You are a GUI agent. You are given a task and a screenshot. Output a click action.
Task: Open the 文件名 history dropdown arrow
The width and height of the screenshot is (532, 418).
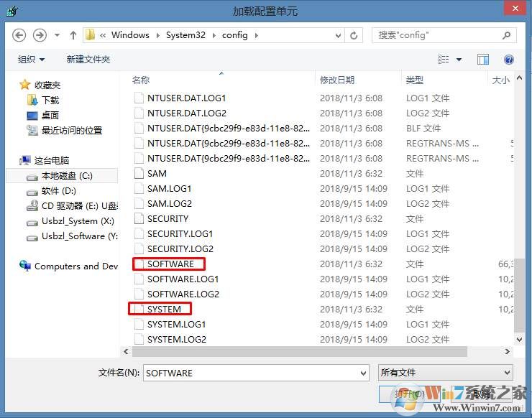click(x=363, y=373)
